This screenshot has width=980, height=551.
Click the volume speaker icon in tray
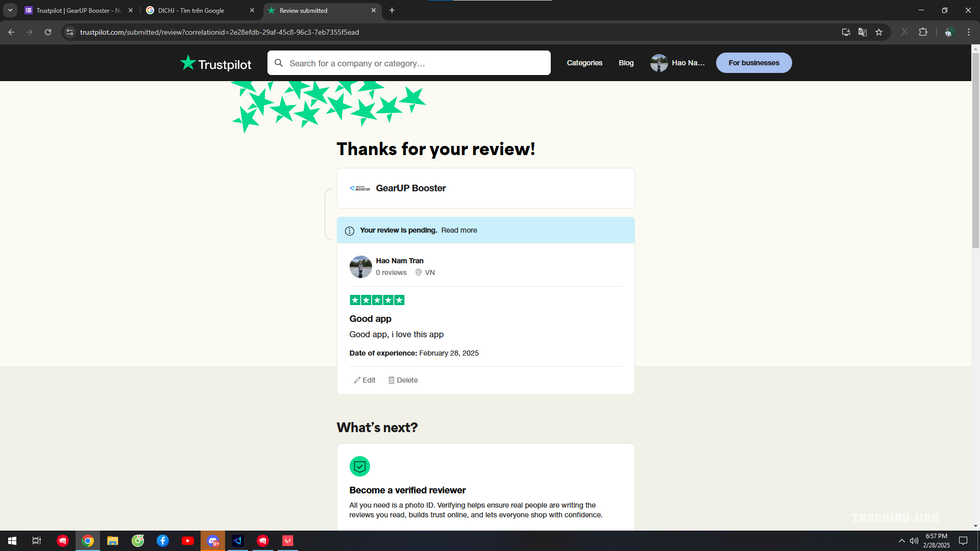(914, 541)
